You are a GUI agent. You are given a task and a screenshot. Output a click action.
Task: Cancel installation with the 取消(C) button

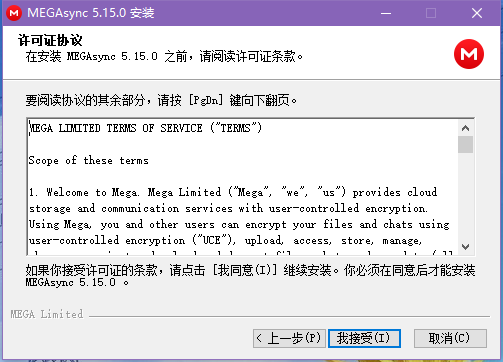450,338
